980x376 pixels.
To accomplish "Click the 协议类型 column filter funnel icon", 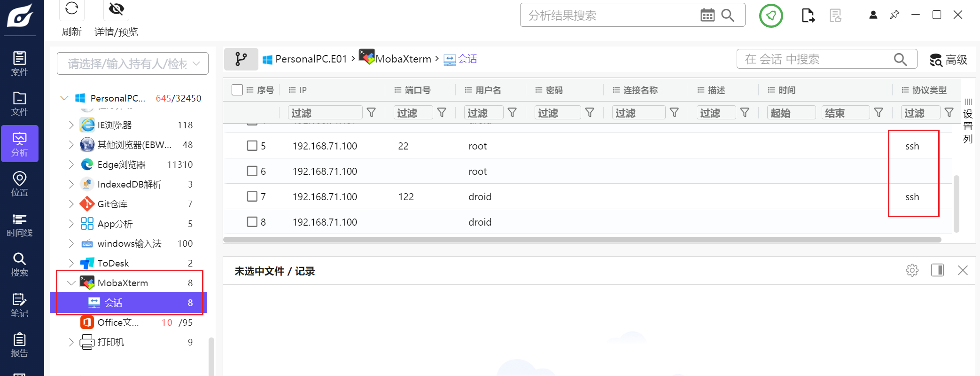I will tap(949, 113).
